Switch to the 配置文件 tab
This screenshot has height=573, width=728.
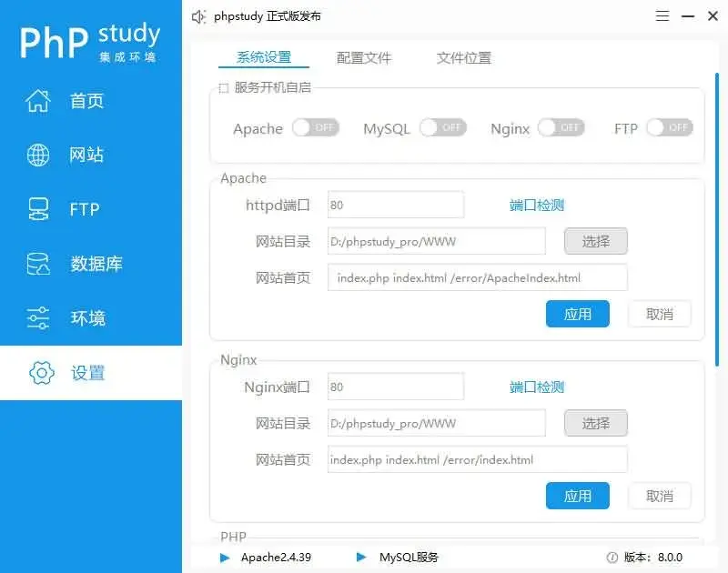[364, 58]
